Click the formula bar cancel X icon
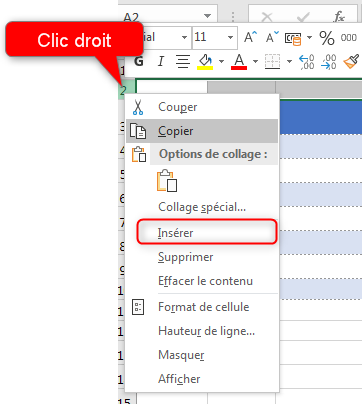The image size is (362, 404). tap(267, 17)
